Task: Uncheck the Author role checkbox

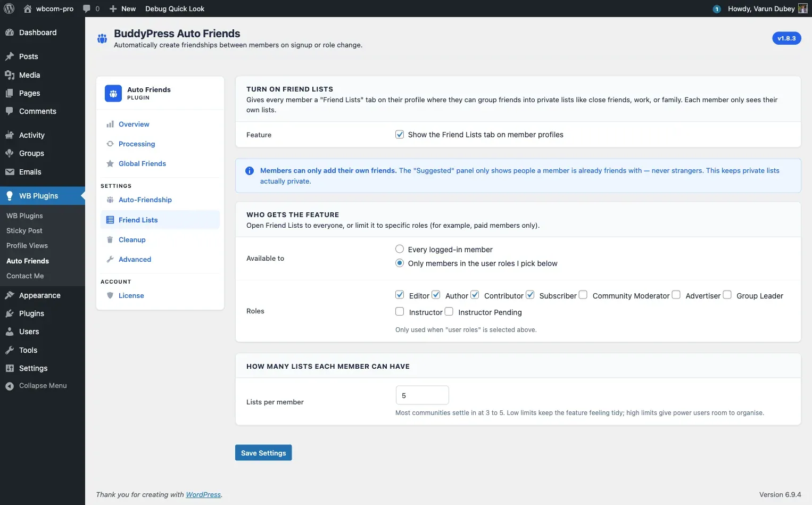Action: point(436,295)
